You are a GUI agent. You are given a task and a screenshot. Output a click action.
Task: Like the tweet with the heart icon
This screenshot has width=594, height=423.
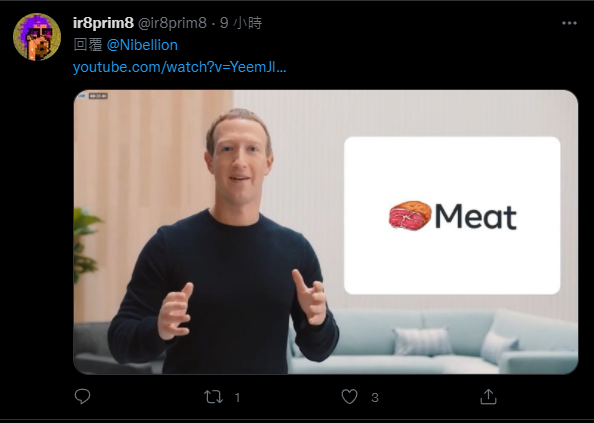point(349,397)
